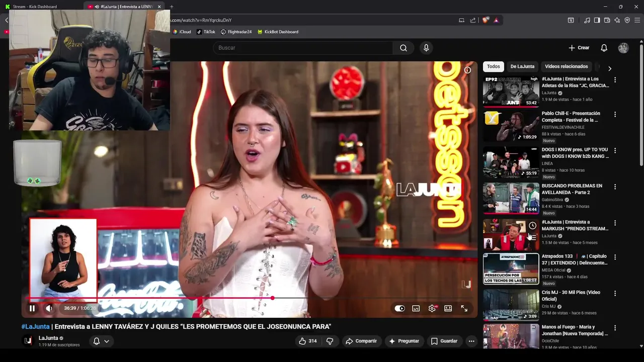Open the player settings gear
This screenshot has height=362, width=644.
click(x=432, y=308)
